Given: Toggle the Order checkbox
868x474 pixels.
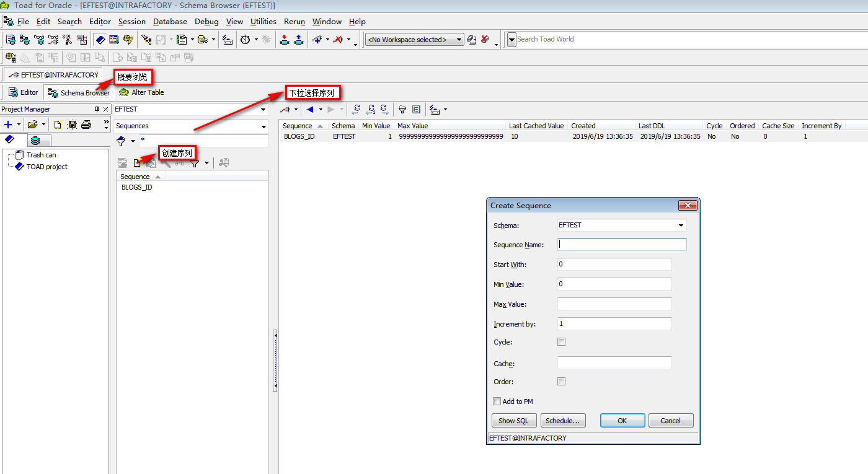Looking at the screenshot, I should [x=562, y=382].
